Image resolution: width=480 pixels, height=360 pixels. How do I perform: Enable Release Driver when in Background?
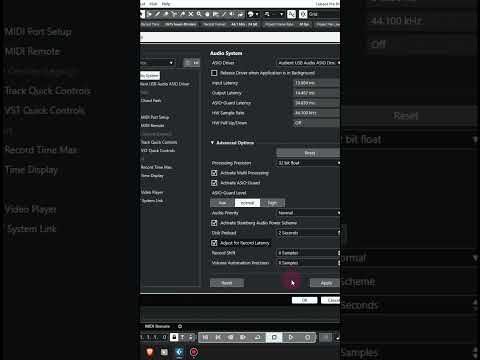(x=214, y=73)
